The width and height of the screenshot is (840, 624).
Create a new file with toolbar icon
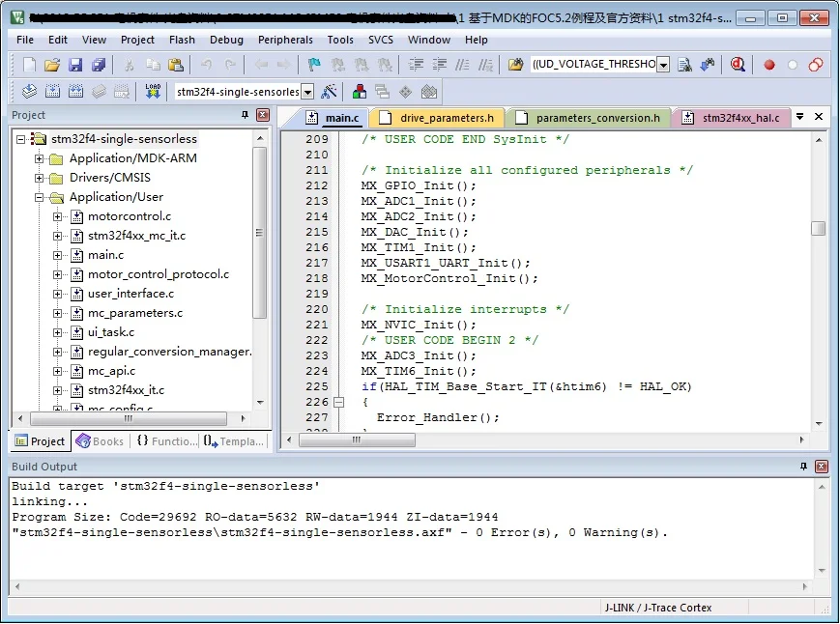tap(29, 65)
